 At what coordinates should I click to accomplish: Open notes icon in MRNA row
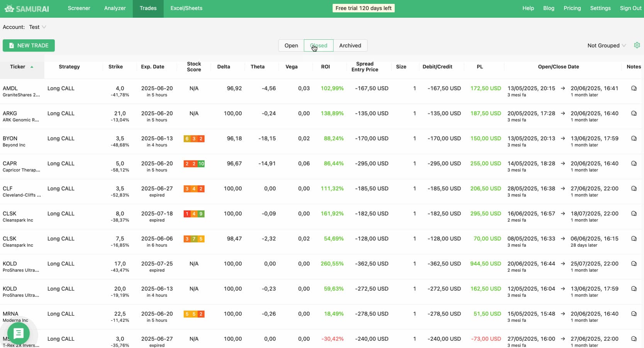634,314
